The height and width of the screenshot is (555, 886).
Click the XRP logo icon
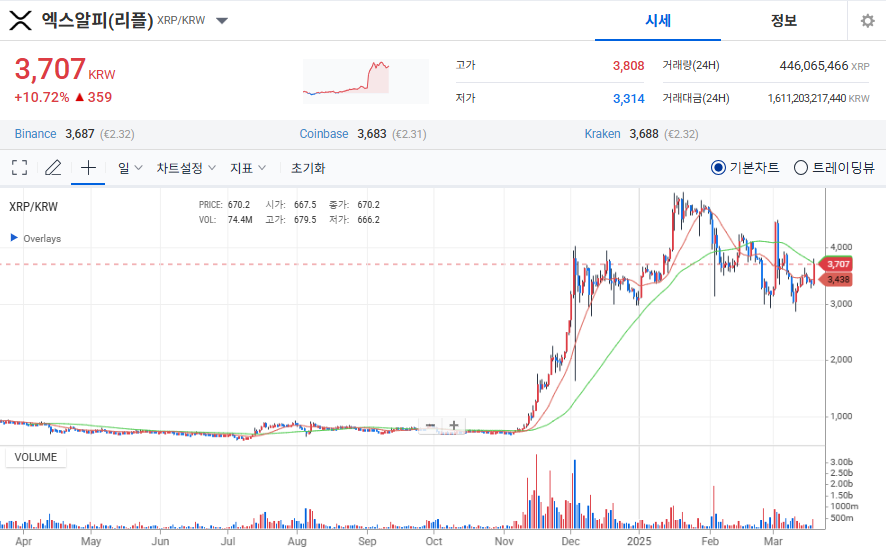click(20, 20)
